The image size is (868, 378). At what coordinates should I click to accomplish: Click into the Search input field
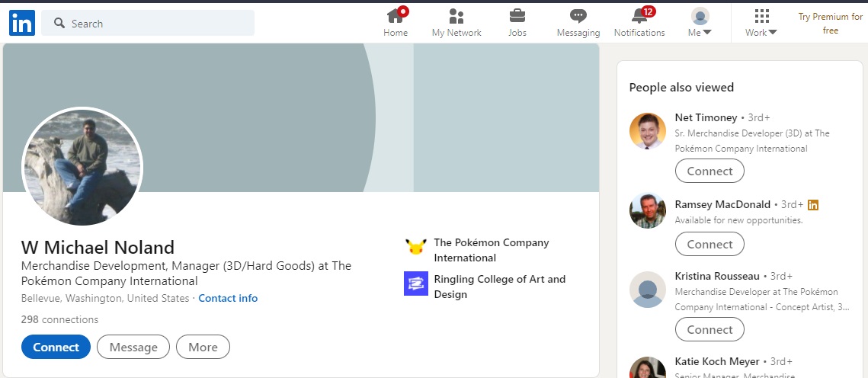click(148, 24)
